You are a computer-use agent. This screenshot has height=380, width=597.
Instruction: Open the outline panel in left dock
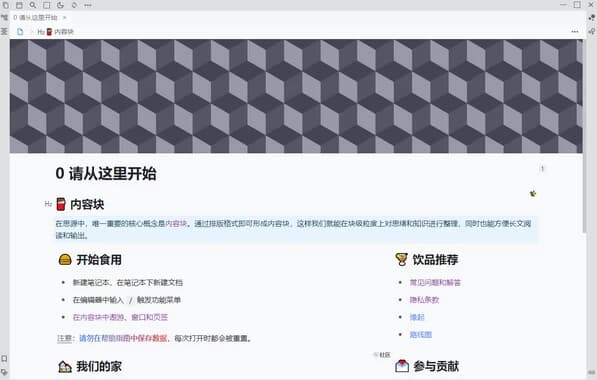[4, 31]
